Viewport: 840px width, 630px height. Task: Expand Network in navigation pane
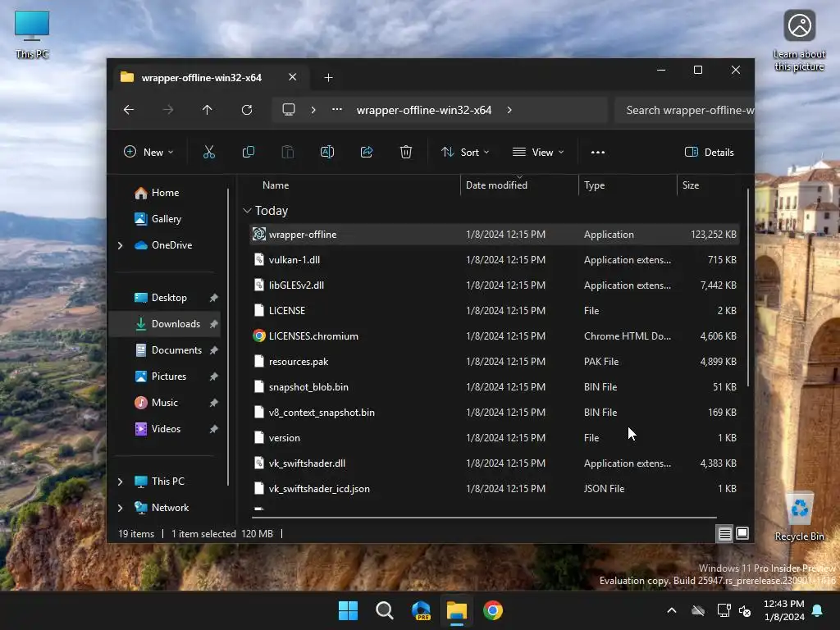tap(121, 508)
